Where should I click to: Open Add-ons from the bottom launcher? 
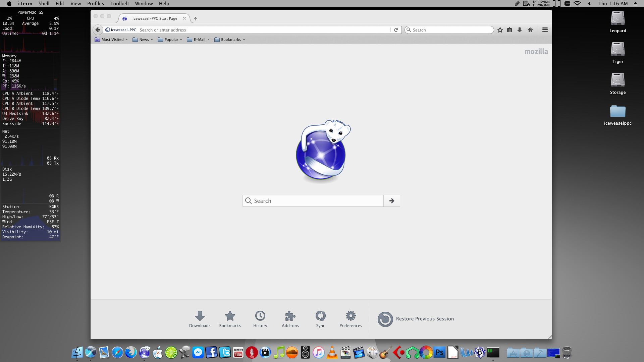[290, 319]
